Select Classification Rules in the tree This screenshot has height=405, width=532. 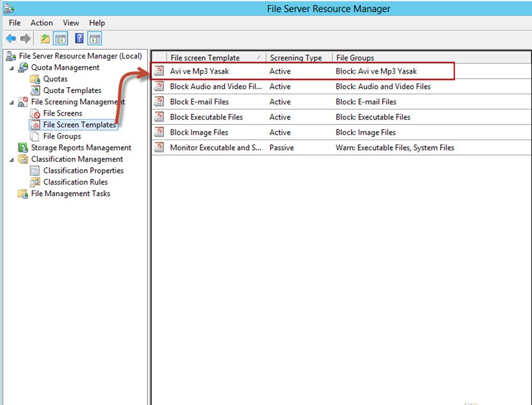coord(75,182)
